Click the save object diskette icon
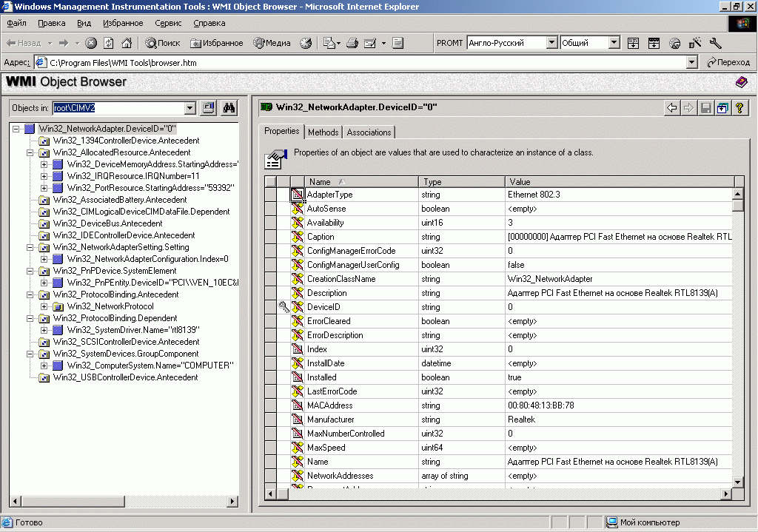Image resolution: width=758 pixels, height=532 pixels. click(706, 108)
